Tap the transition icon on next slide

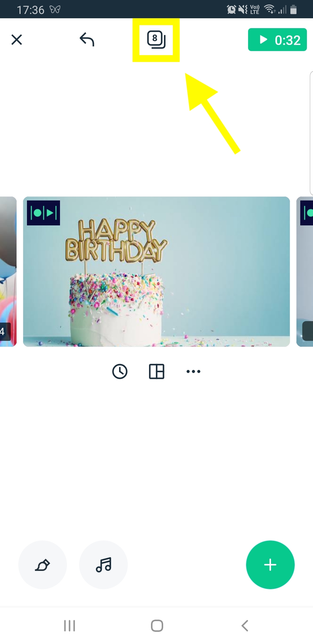(307, 213)
